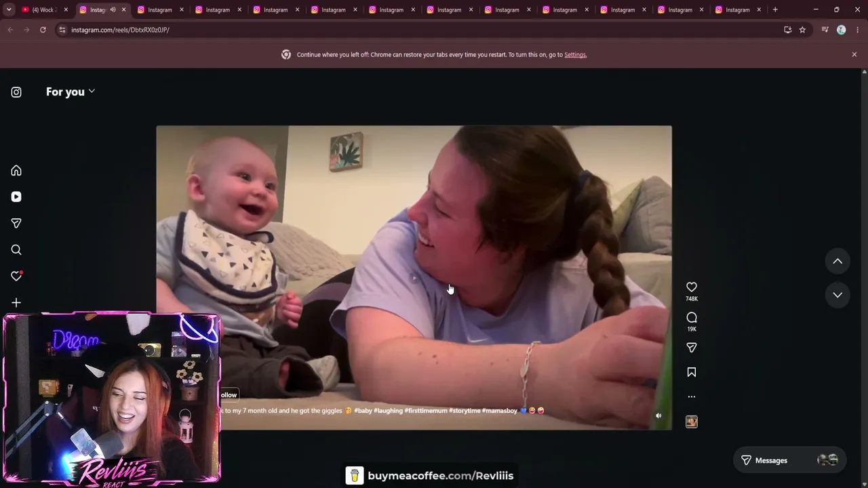Reload the Instagram page

point(43,30)
